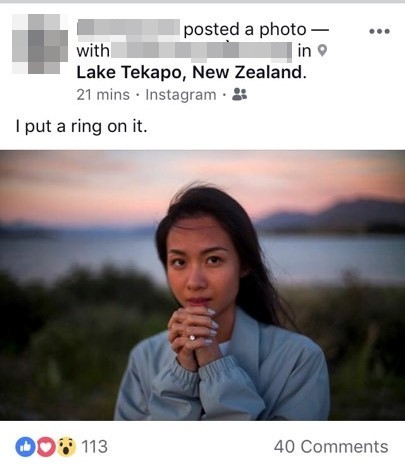Image resolution: width=405 pixels, height=465 pixels.
Task: Open the blurred profile picture avatar
Action: [40, 44]
